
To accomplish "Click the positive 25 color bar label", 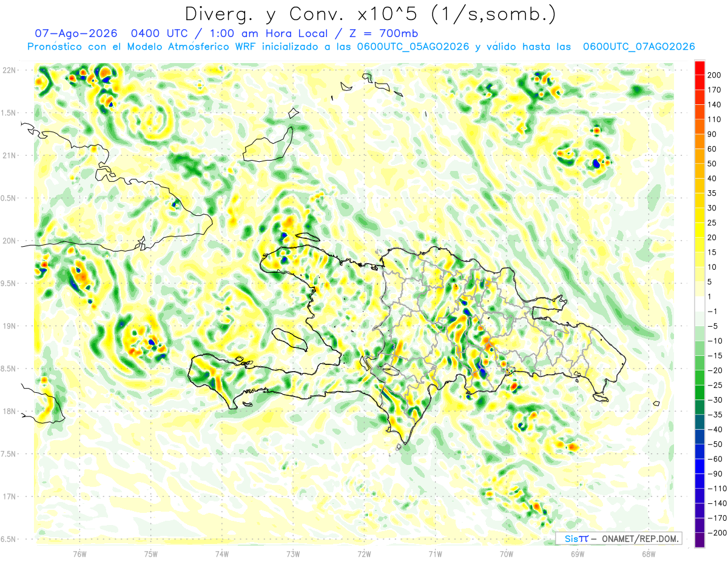I will coord(713,222).
